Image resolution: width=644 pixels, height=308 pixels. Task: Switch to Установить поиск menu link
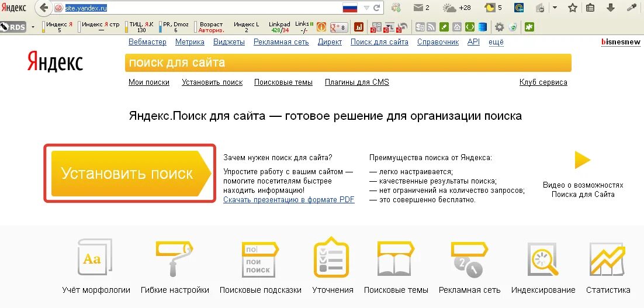212,82
